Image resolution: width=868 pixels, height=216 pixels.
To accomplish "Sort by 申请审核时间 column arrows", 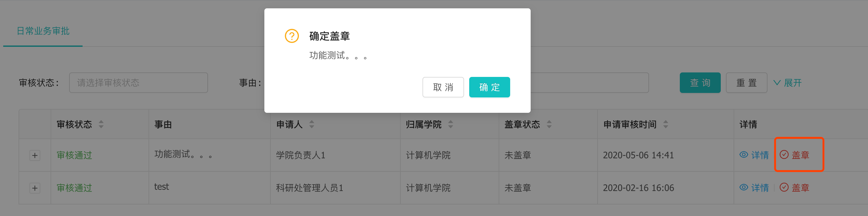I will point(665,124).
